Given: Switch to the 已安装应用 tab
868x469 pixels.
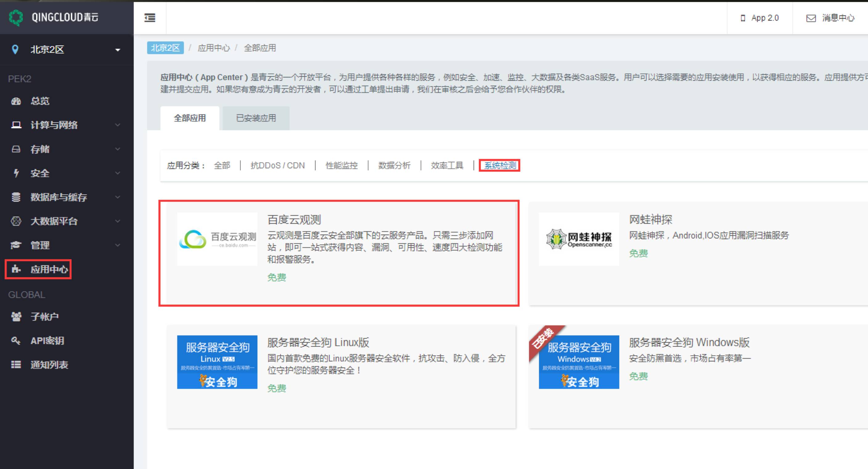Looking at the screenshot, I should [x=256, y=118].
